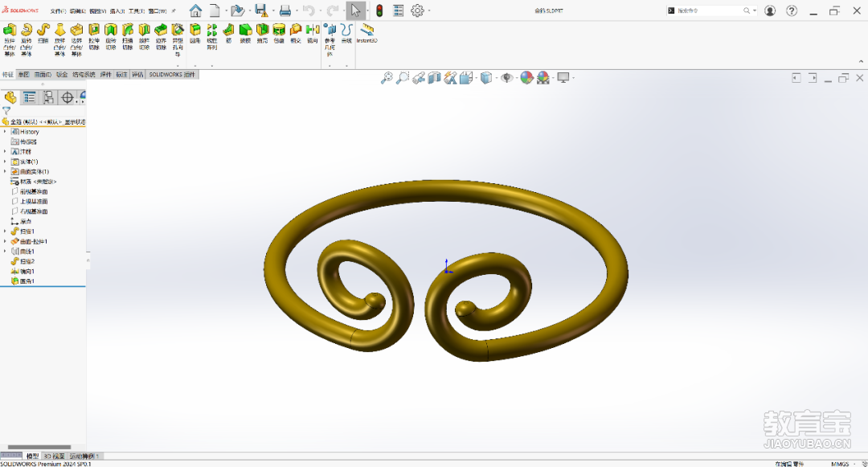
Task: Open the Help question mark button
Action: pyautogui.click(x=792, y=10)
